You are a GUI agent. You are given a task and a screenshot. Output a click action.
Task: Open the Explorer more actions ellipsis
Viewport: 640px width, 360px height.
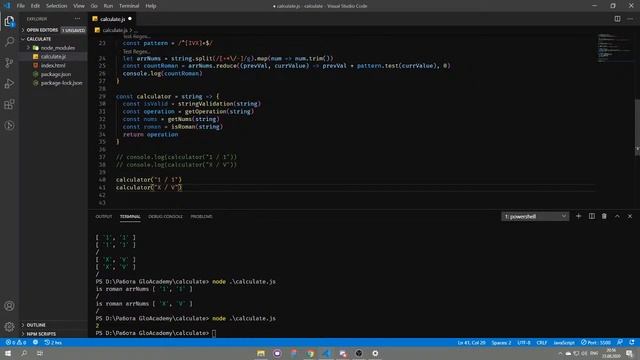[78, 19]
